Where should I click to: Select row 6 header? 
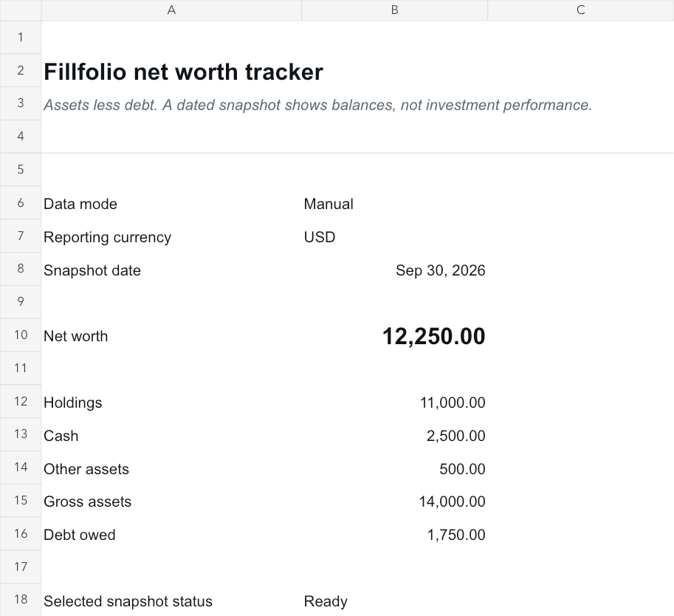[x=21, y=202]
